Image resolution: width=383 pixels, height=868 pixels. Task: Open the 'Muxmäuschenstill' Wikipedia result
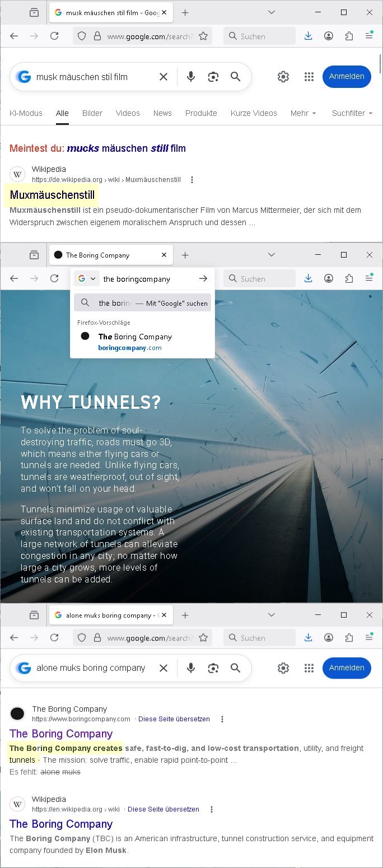click(52, 195)
